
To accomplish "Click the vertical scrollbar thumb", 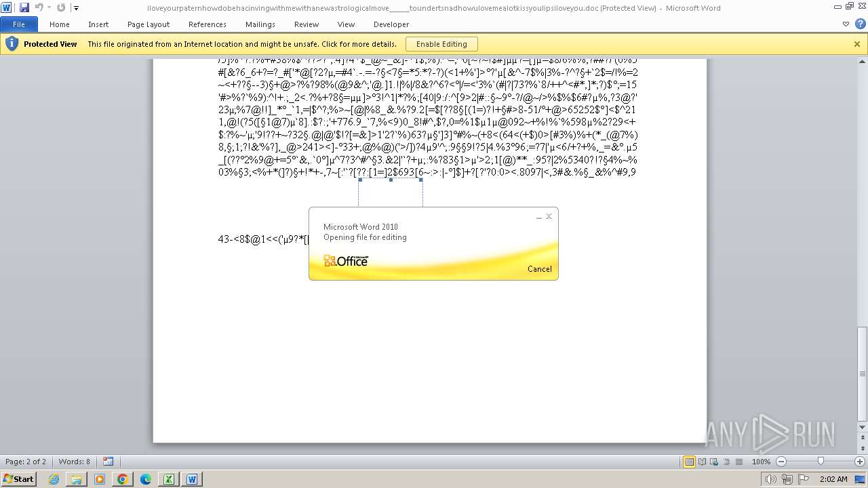I will coord(862,373).
